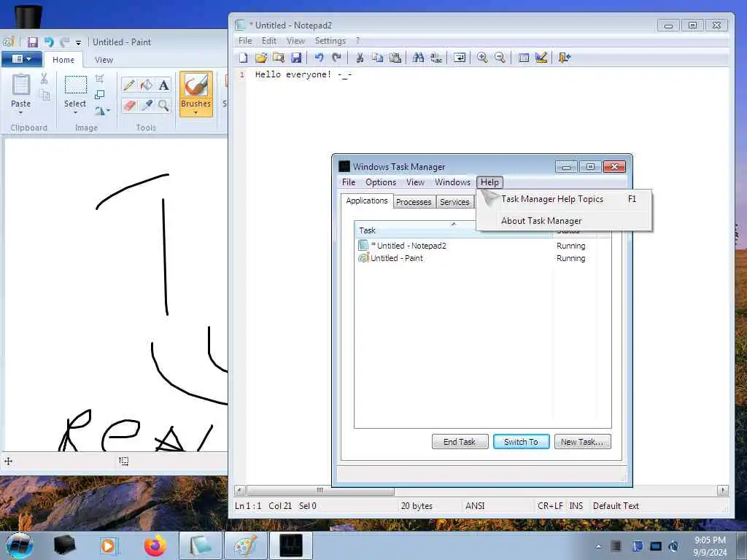The width and height of the screenshot is (747, 560).
Task: Switch to the View tab in Paint
Action: pyautogui.click(x=104, y=60)
